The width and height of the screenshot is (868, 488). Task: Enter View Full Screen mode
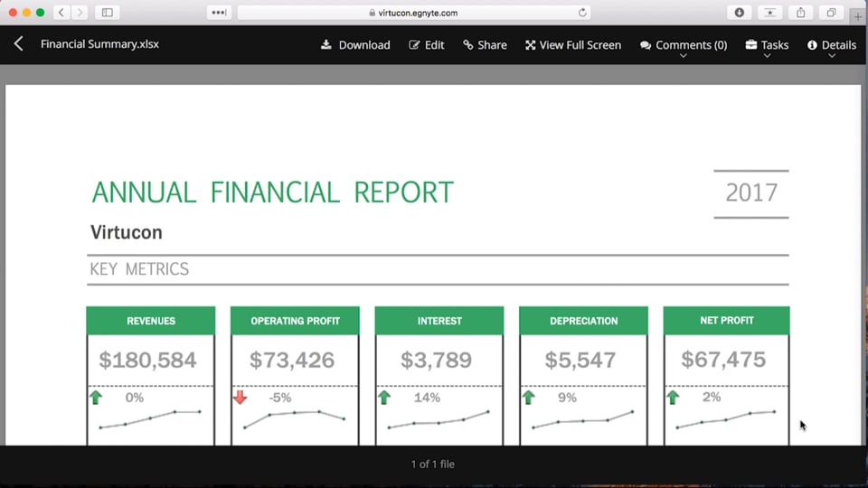coord(572,45)
